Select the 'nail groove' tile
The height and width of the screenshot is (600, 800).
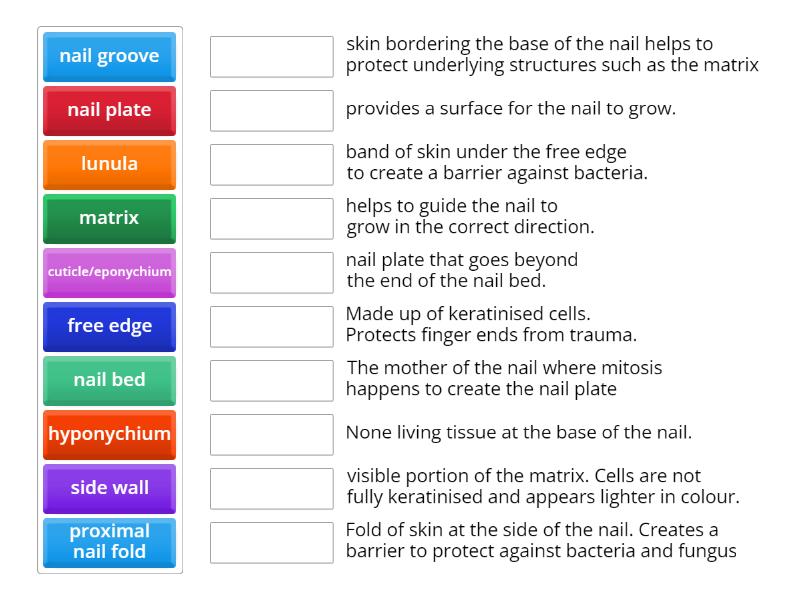(x=108, y=57)
